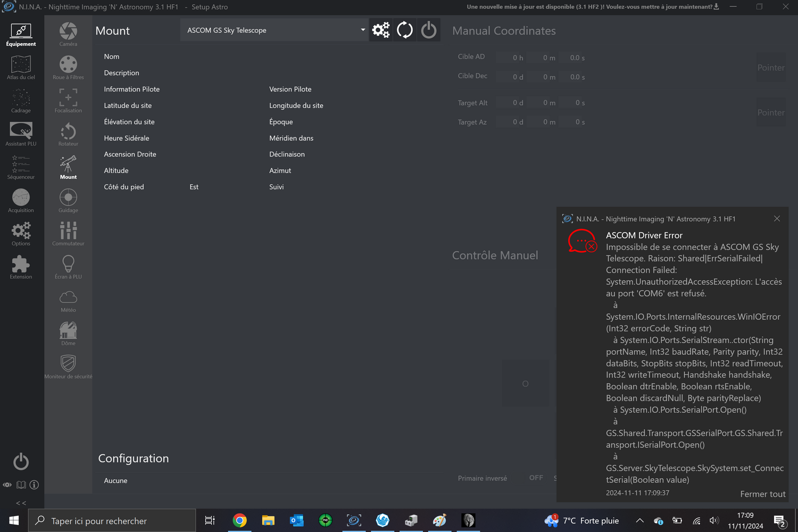The height and width of the screenshot is (532, 798).
Task: Open Task View on the taskbar
Action: coord(210,520)
